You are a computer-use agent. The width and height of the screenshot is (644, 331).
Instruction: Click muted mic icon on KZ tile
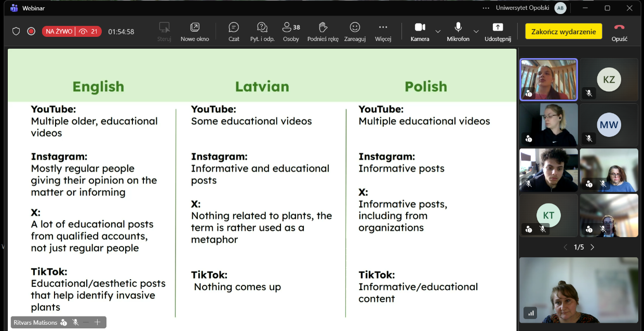click(589, 93)
